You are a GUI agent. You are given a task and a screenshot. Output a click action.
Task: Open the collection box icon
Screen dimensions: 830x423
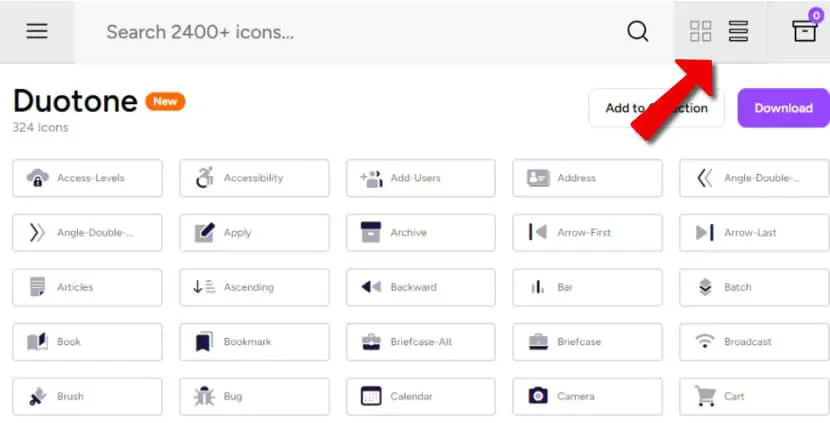coord(804,30)
